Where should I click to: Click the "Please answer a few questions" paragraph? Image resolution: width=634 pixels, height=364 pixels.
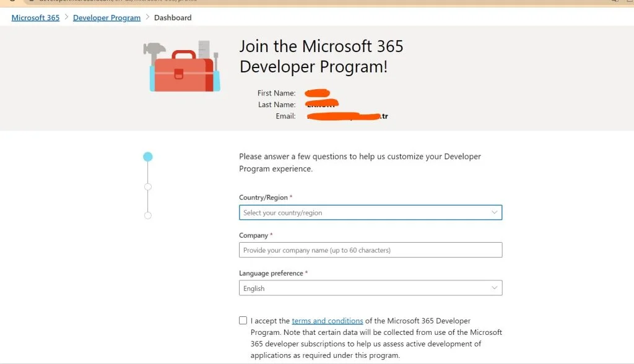(360, 163)
